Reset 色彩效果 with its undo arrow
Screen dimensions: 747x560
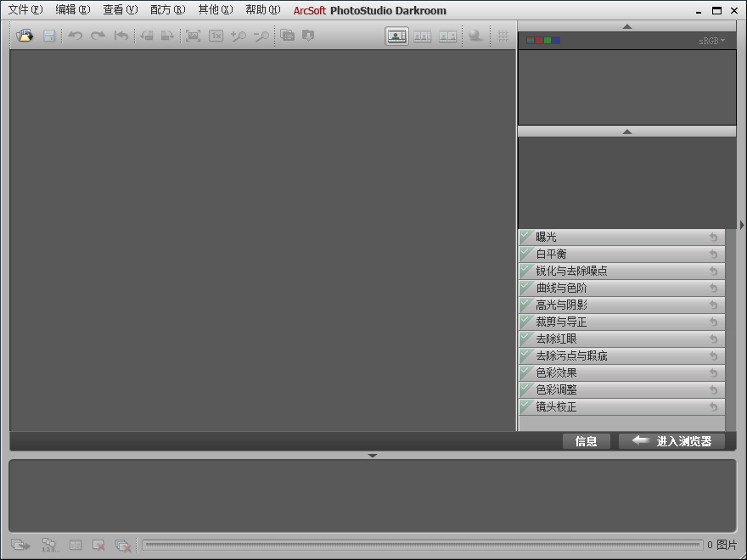713,373
